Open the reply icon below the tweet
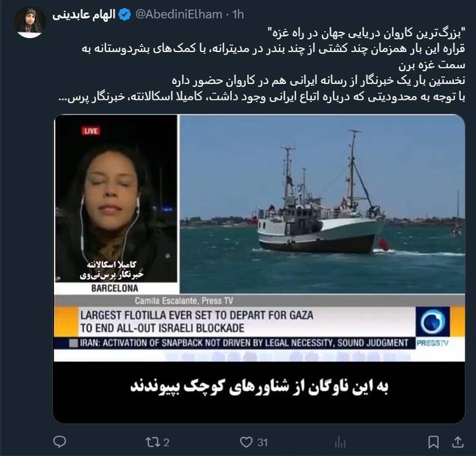476x456 pixels. point(60,442)
